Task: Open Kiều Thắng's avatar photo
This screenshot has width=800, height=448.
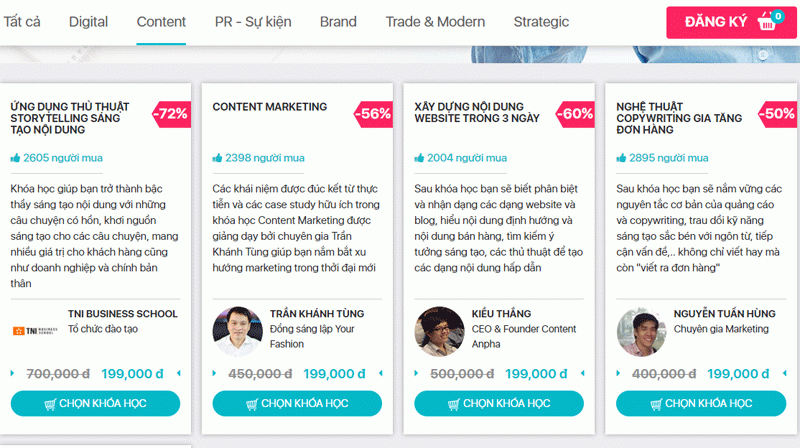Action: [x=439, y=331]
